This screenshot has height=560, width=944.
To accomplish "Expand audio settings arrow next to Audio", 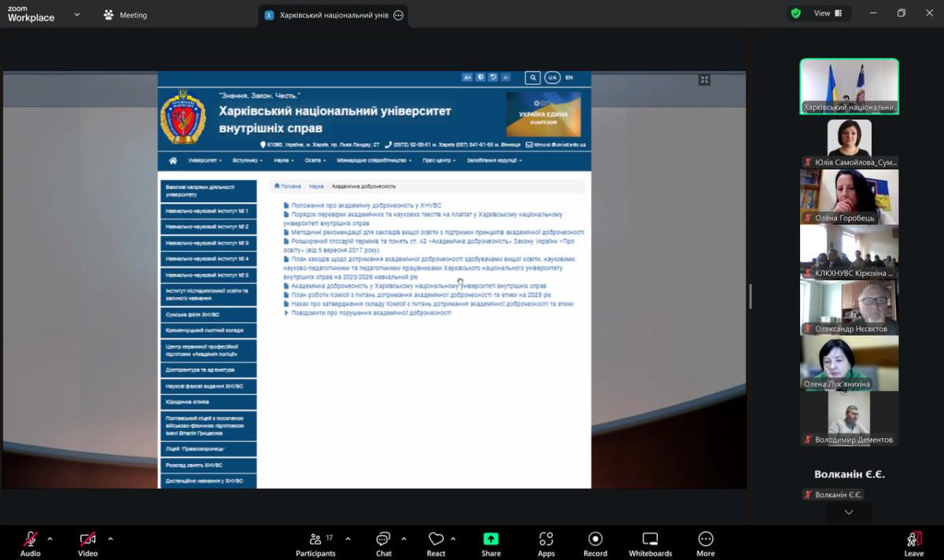I will (x=50, y=539).
